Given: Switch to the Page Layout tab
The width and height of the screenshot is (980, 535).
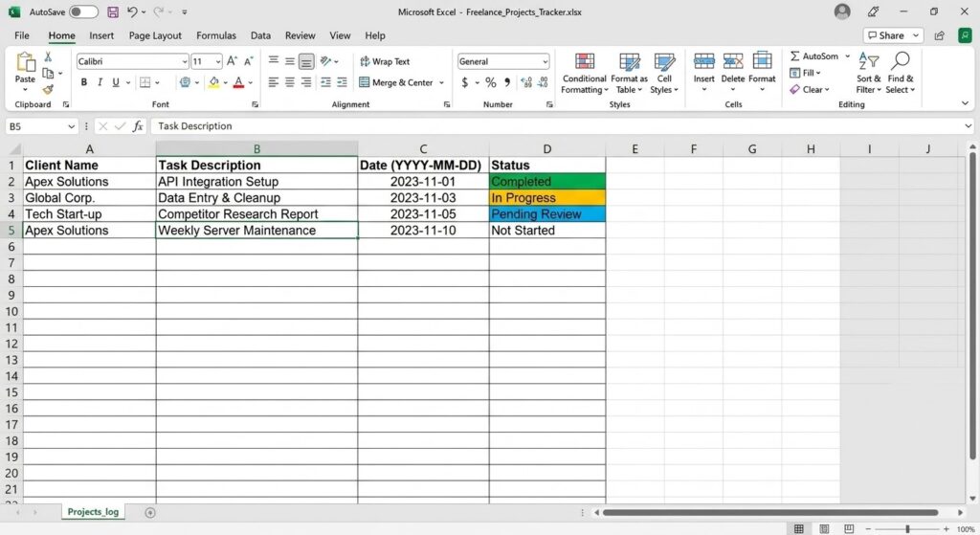Looking at the screenshot, I should click(155, 35).
